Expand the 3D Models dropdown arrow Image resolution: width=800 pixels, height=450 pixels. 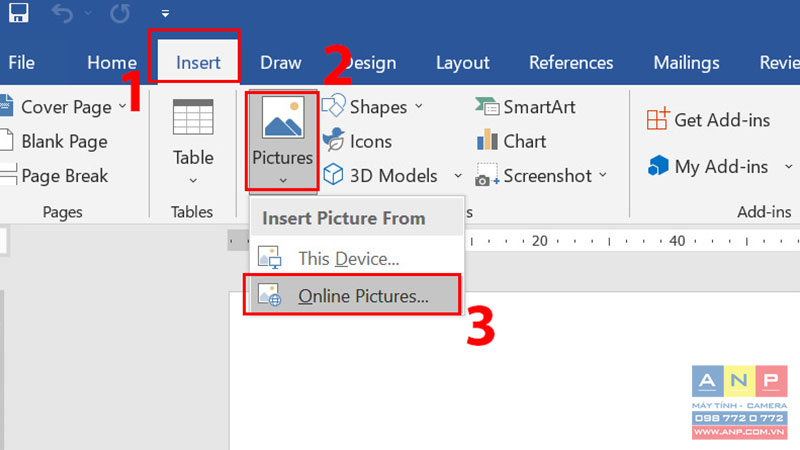click(458, 176)
